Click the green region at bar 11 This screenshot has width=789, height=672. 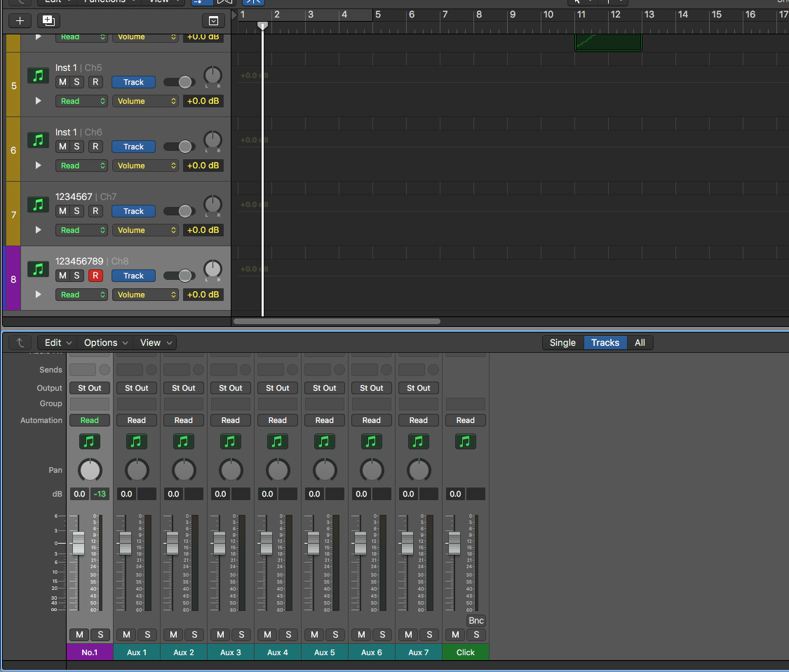[608, 43]
